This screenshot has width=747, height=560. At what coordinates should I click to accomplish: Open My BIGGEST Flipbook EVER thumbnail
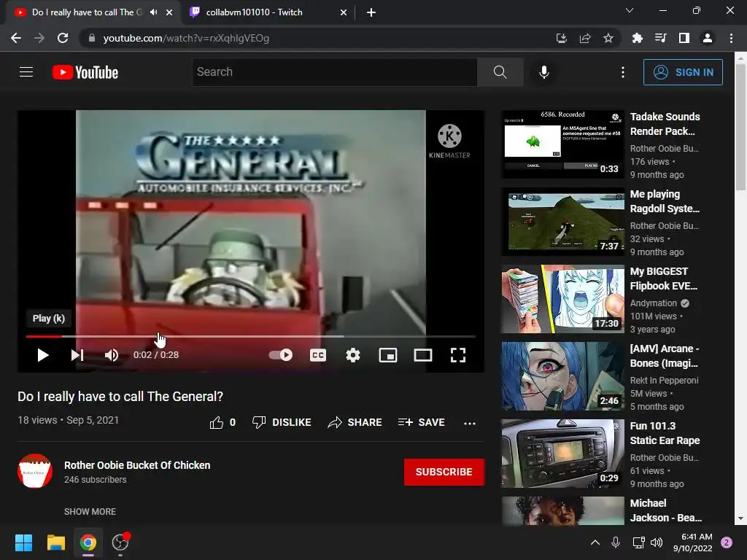562,299
